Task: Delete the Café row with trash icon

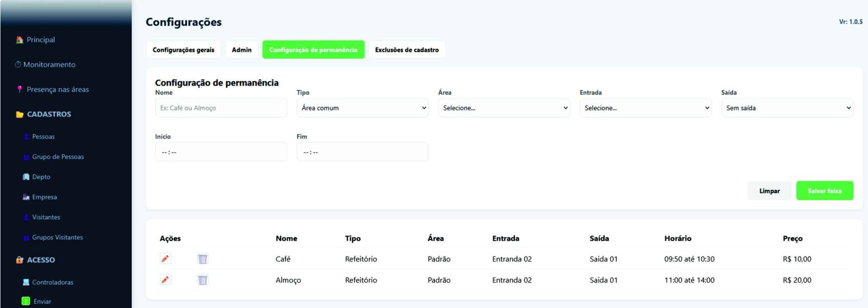Action: tap(202, 259)
